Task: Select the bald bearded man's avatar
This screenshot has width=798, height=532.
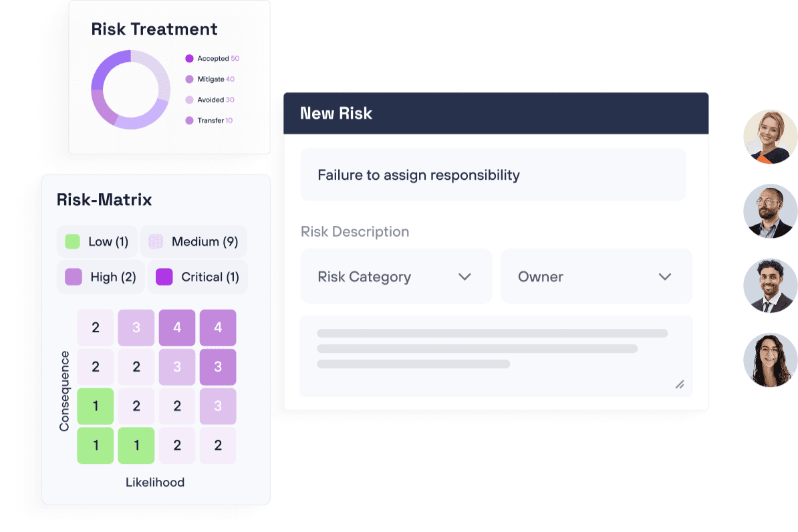Action: [770, 211]
